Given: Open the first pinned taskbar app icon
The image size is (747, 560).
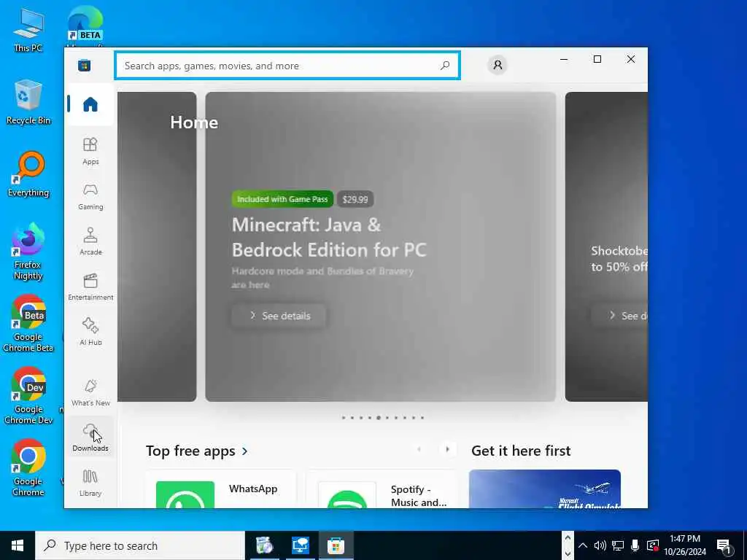Looking at the screenshot, I should coord(264,545).
